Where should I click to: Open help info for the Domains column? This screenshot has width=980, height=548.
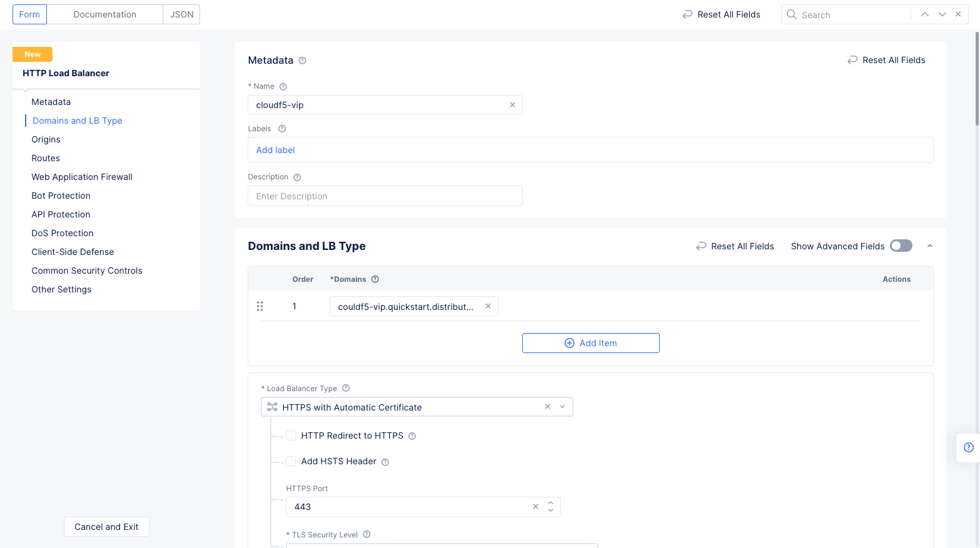[375, 279]
